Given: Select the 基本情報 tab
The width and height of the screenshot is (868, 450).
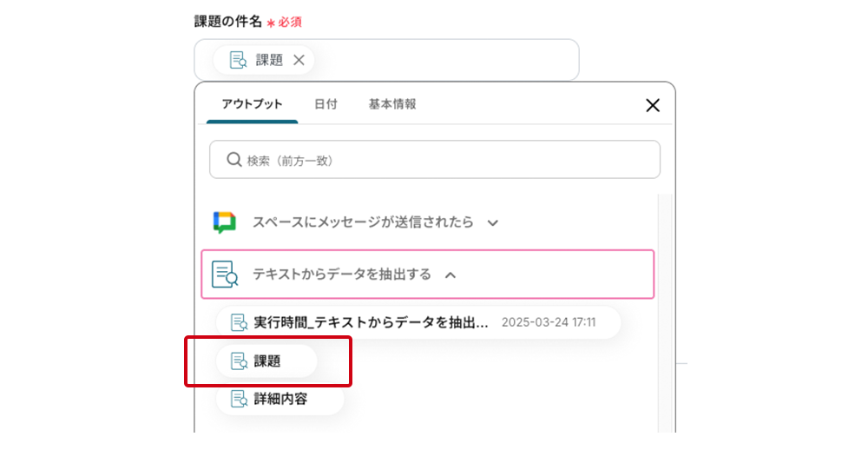Looking at the screenshot, I should tap(392, 104).
